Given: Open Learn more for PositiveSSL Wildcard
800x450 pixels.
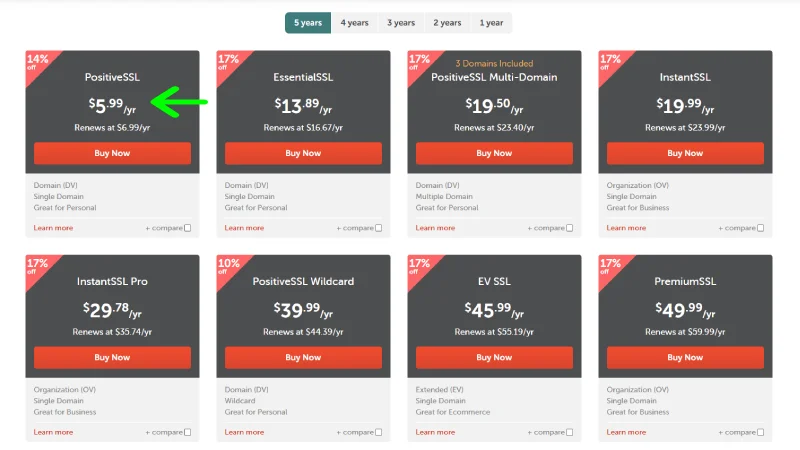Looking at the screenshot, I should point(244,432).
